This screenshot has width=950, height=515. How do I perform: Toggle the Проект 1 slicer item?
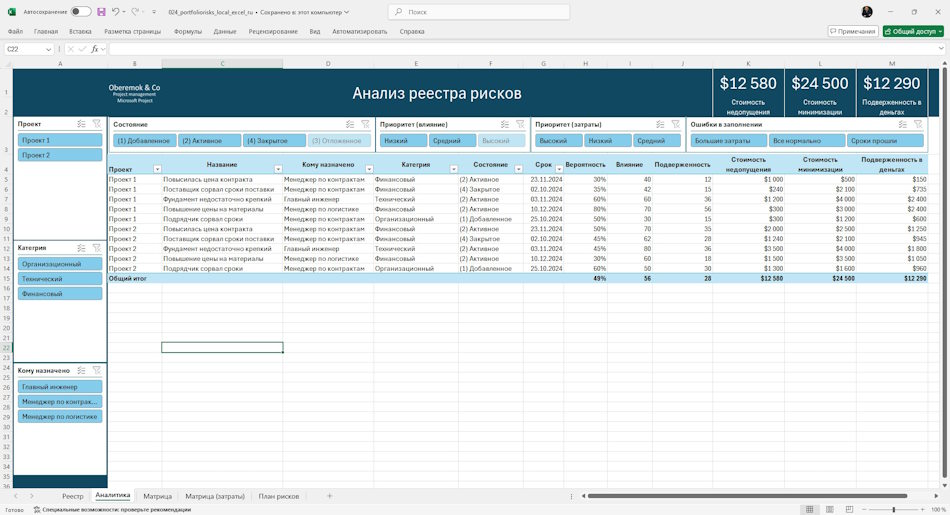click(60, 140)
